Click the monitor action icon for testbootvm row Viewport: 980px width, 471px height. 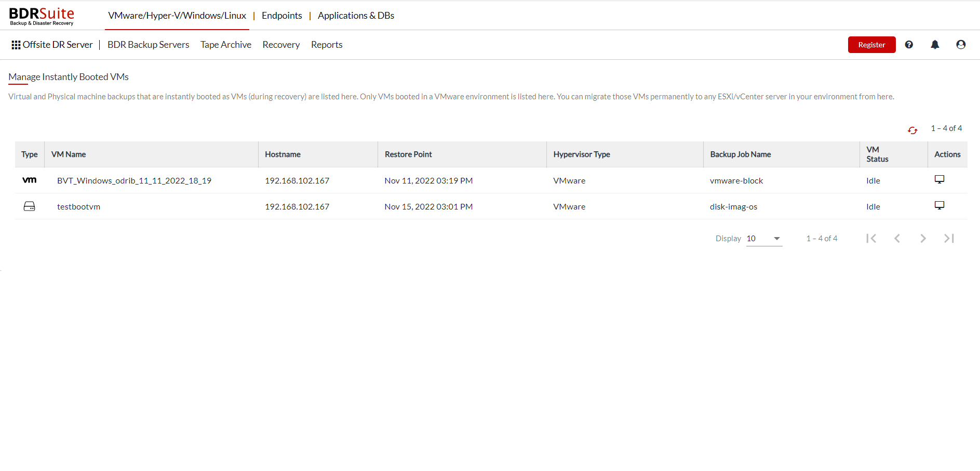coord(939,205)
